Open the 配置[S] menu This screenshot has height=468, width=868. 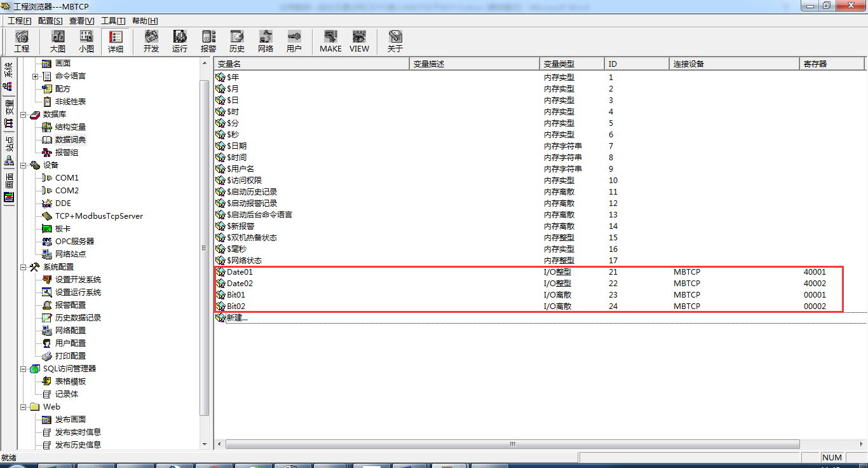click(50, 21)
